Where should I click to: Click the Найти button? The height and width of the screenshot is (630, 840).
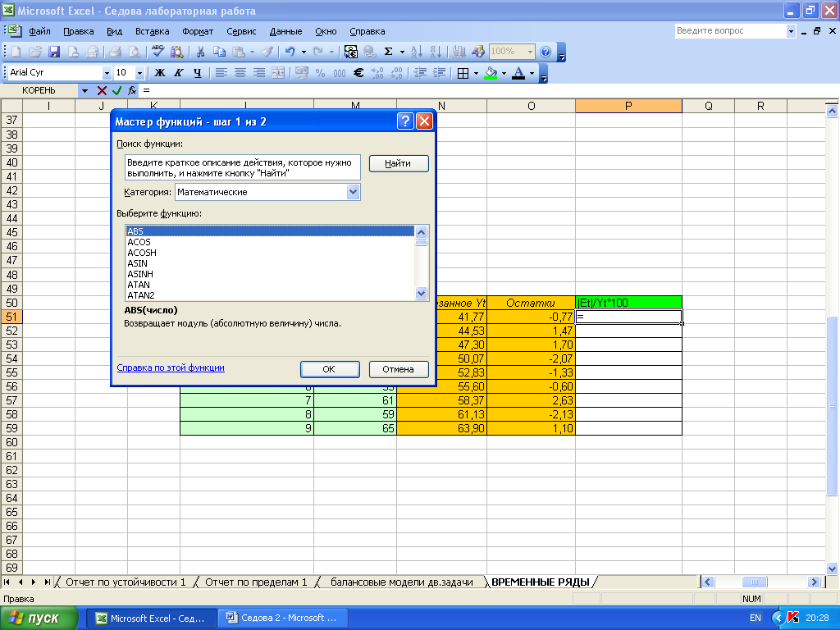(399, 163)
